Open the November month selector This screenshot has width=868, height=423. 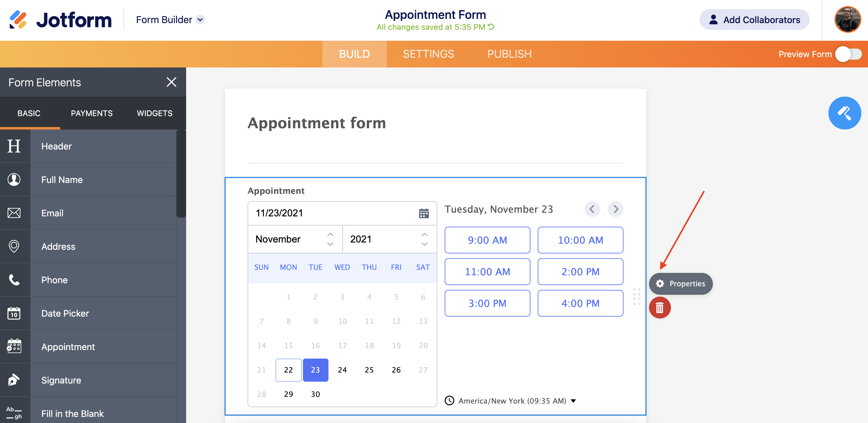(295, 239)
